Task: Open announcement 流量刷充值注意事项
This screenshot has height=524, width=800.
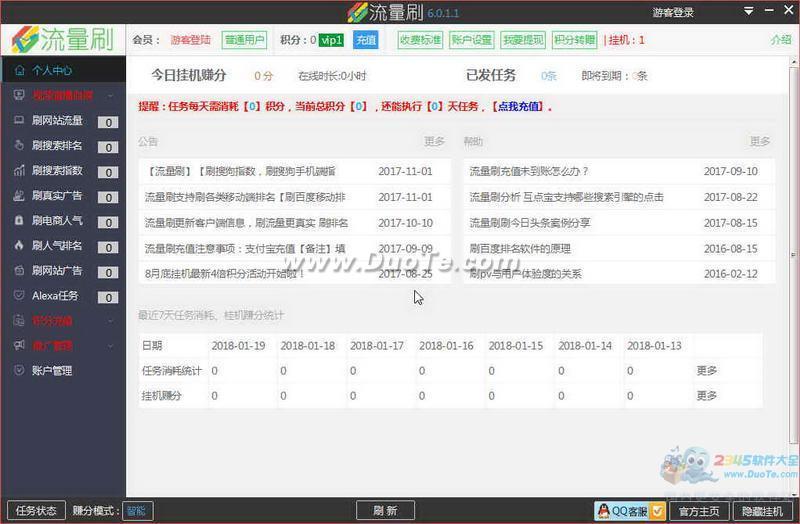Action: pos(245,248)
